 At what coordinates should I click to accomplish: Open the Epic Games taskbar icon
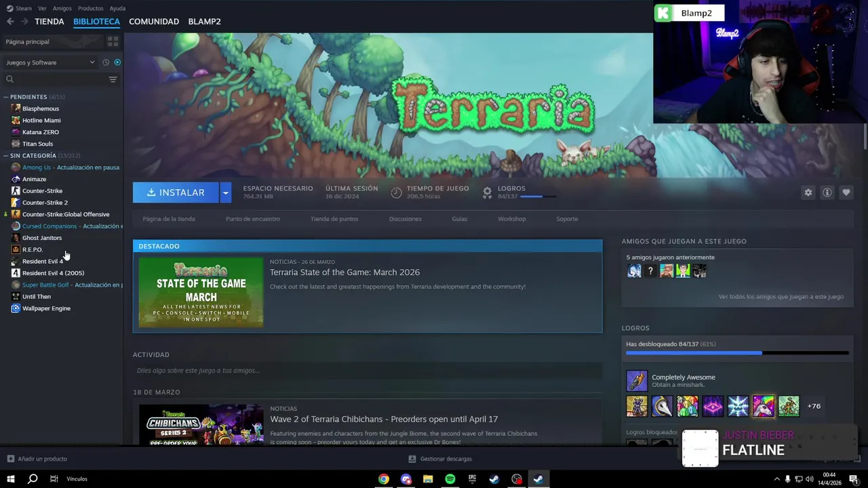click(x=473, y=479)
